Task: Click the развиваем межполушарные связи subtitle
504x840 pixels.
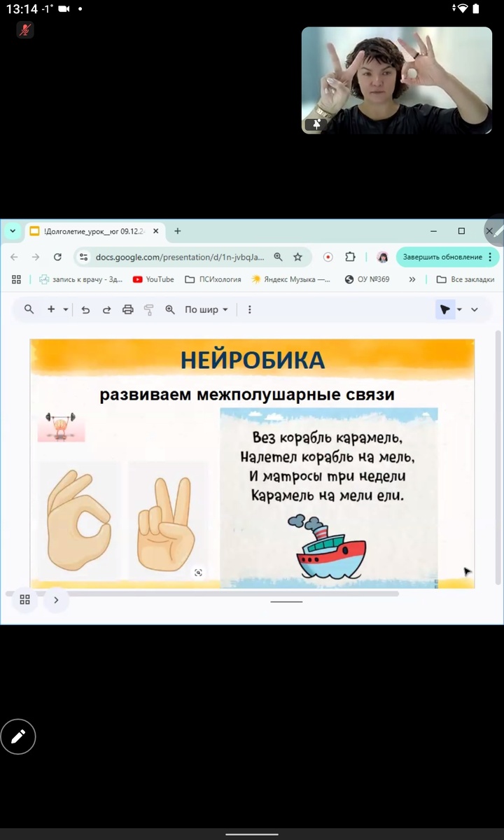Action: tap(247, 395)
